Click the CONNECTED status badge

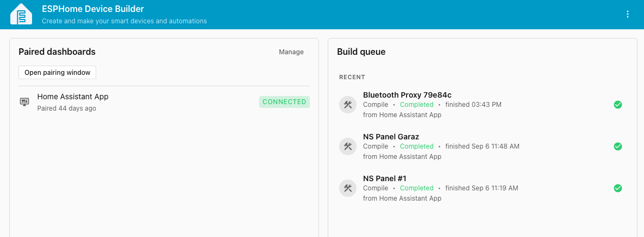(284, 102)
